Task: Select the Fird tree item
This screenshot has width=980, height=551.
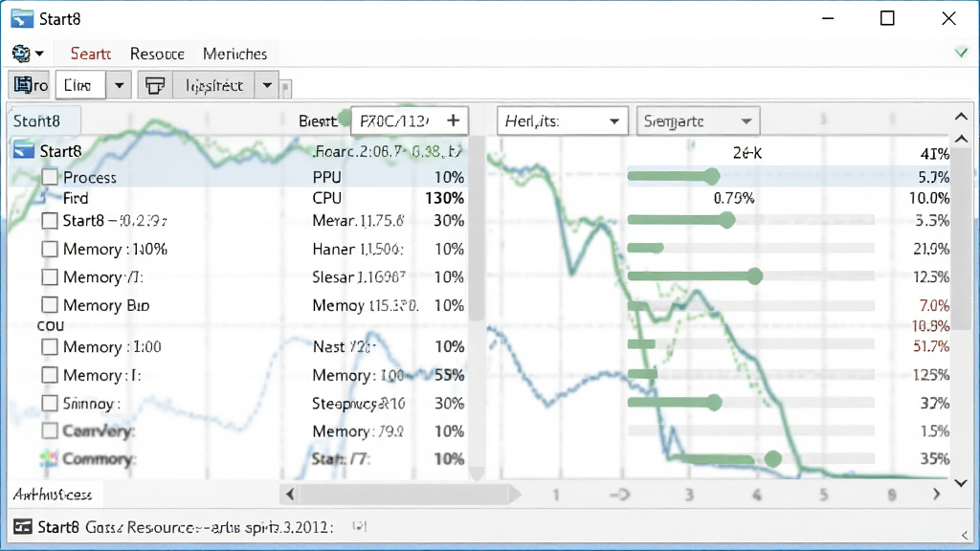Action: click(x=76, y=198)
